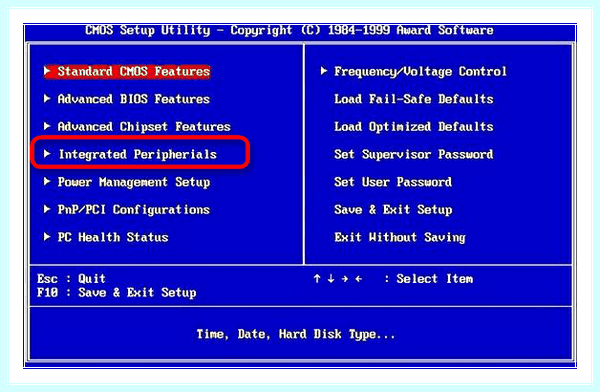Select Exit Without Saving

pos(400,237)
